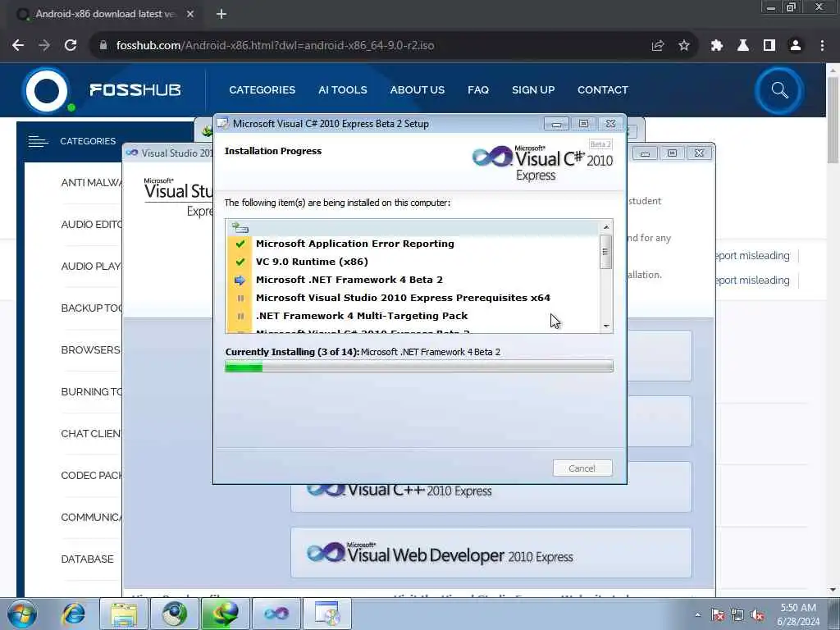Image resolution: width=840 pixels, height=630 pixels.
Task: Open the AI TOOLS nav item
Action: (x=343, y=90)
